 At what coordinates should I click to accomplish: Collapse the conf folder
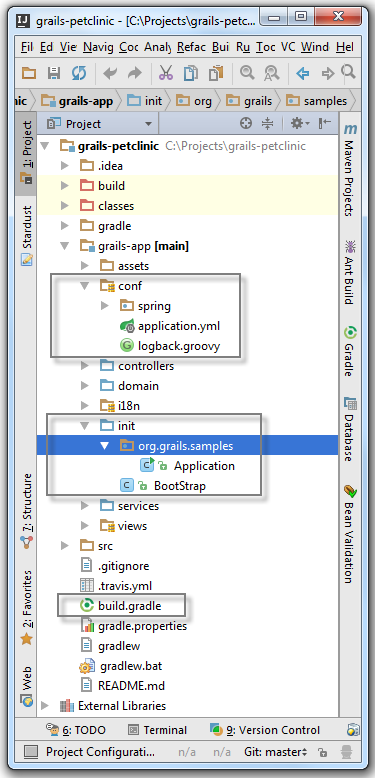coord(85,286)
